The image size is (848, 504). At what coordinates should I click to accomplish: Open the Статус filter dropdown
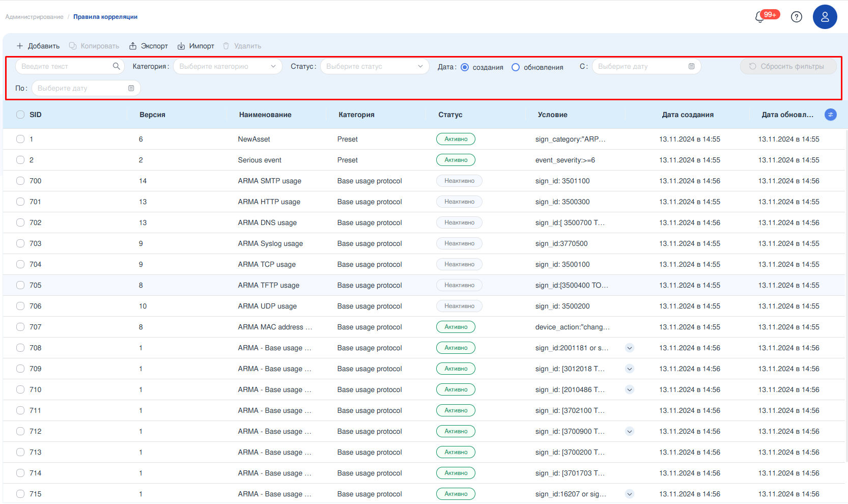pos(374,66)
